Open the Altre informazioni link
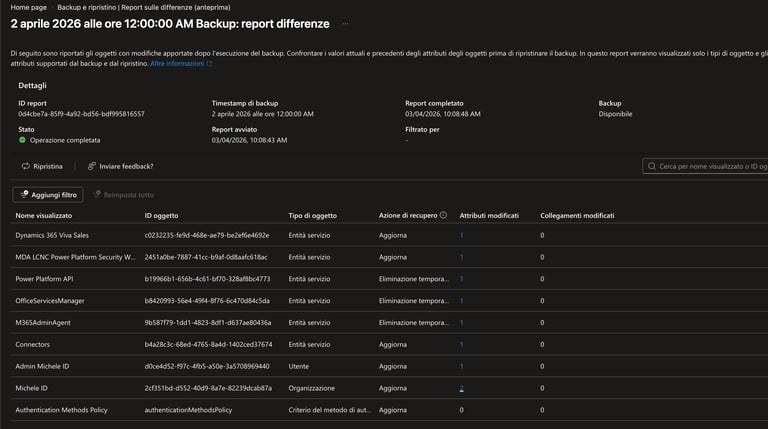768x429 pixels. pos(176,62)
